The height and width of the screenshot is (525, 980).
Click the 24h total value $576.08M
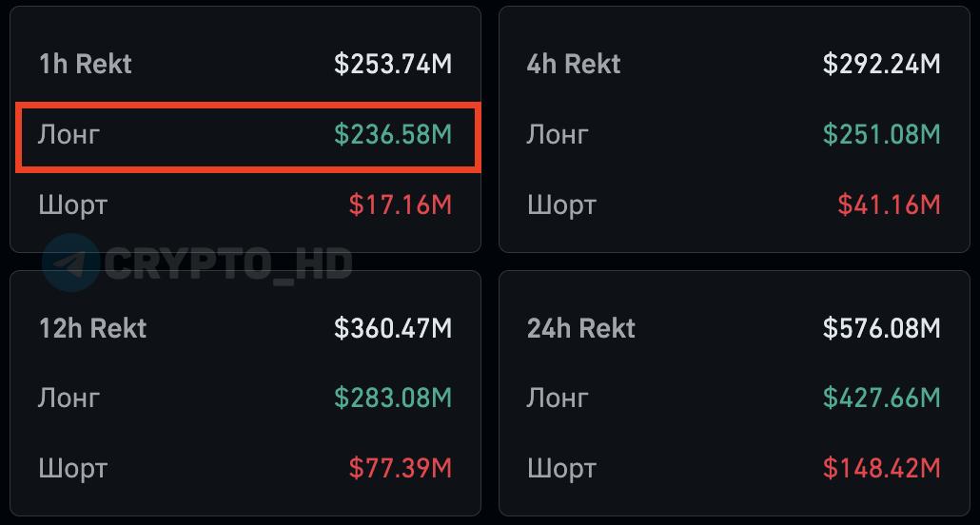point(881,329)
